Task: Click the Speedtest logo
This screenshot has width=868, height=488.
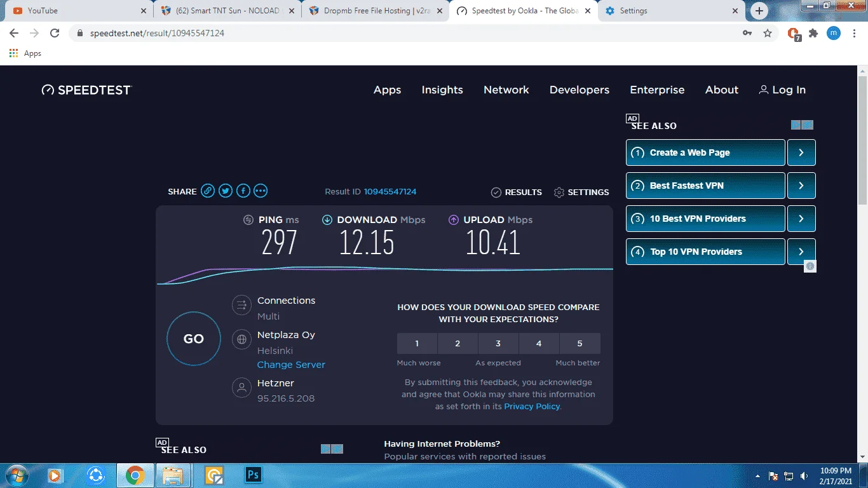Action: 86,90
